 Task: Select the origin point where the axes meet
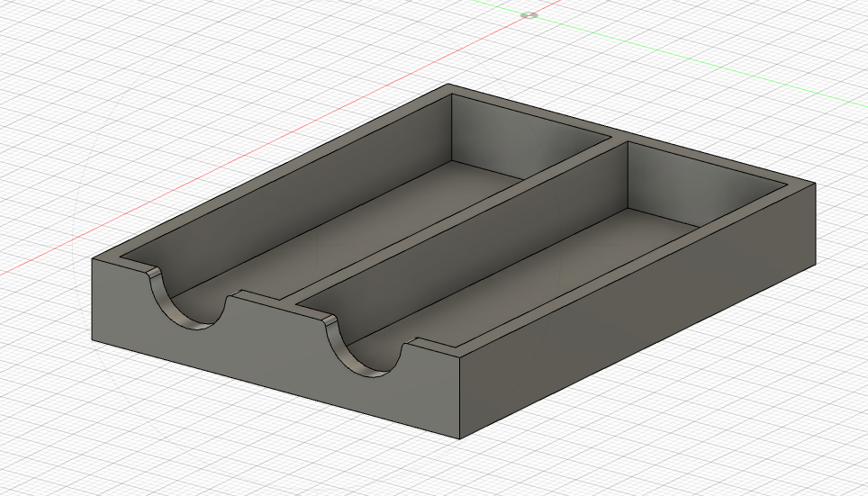[x=529, y=15]
